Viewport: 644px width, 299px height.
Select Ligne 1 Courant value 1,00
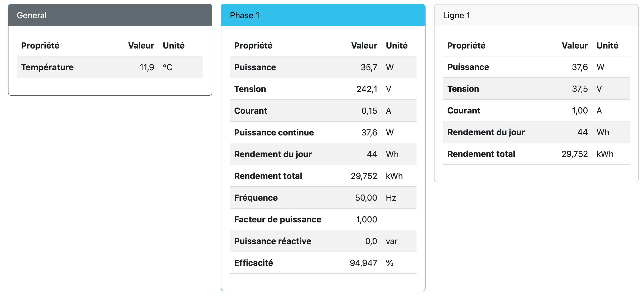[x=580, y=111]
